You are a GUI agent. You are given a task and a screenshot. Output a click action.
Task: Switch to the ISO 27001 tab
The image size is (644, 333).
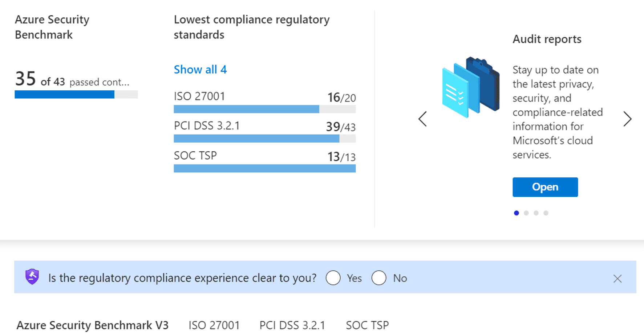214,325
